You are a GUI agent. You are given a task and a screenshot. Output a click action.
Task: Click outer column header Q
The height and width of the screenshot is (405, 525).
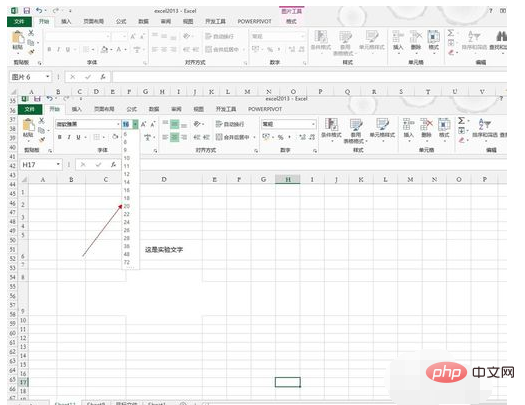[x=347, y=92]
